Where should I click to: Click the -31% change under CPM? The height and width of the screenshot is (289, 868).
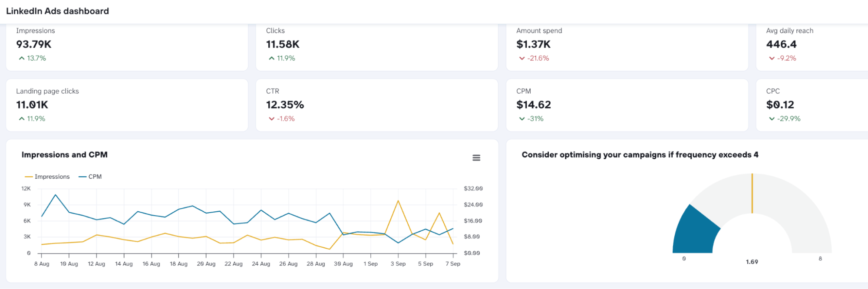point(535,118)
